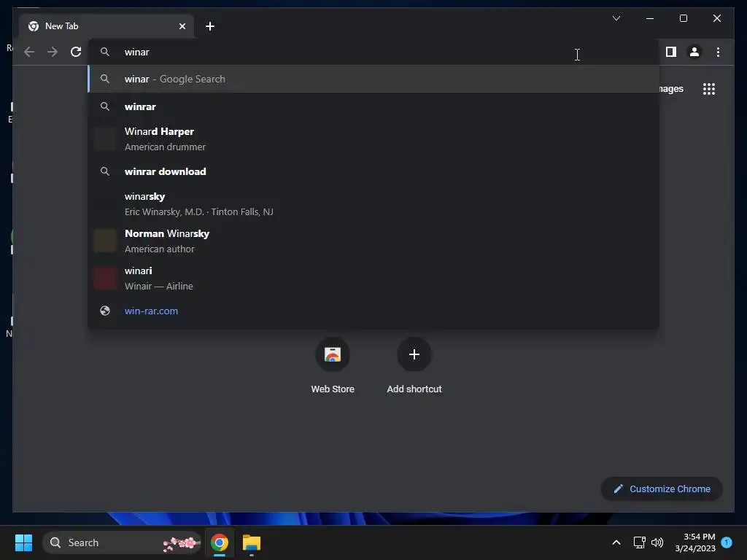The height and width of the screenshot is (560, 747).
Task: Click search icon beside 'winrar download'
Action: [105, 171]
